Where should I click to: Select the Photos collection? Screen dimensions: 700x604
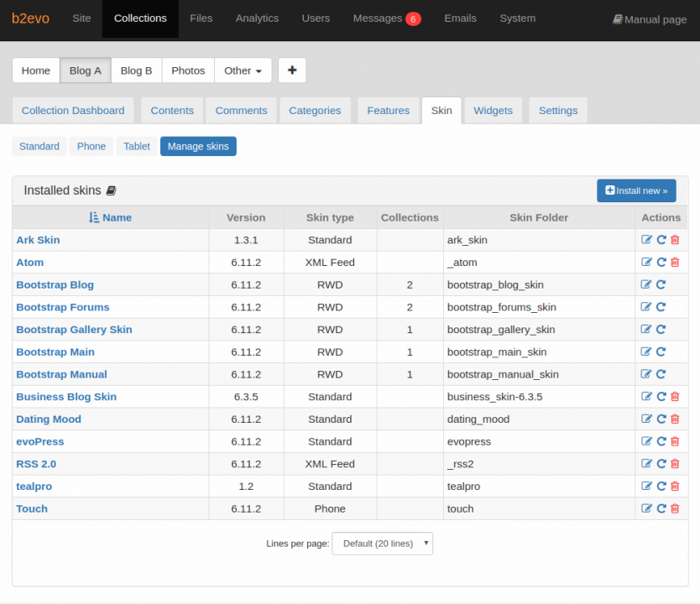pyautogui.click(x=188, y=70)
